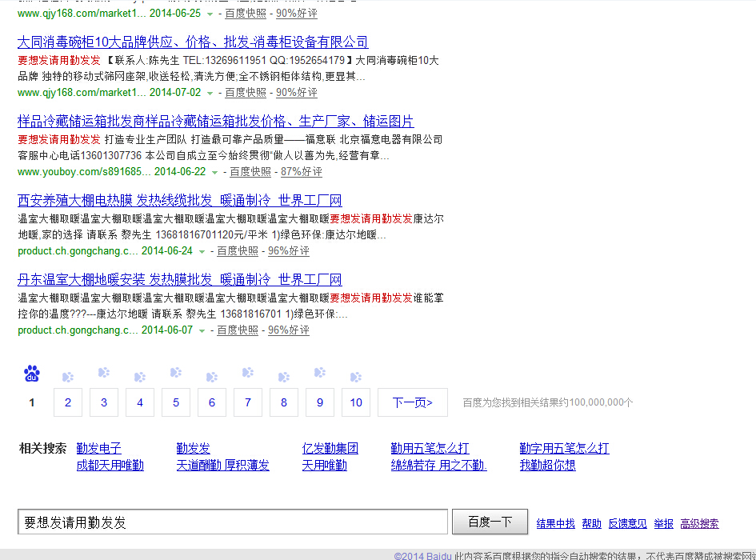Click the paw icon above page 5
Screen dimensions: 756x560
[176, 372]
